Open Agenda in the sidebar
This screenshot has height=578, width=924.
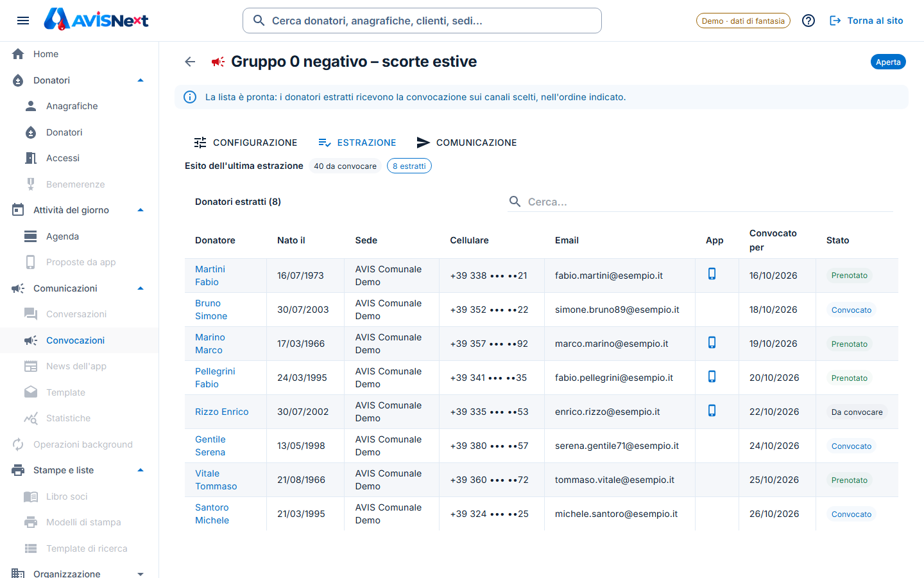[x=79, y=236]
